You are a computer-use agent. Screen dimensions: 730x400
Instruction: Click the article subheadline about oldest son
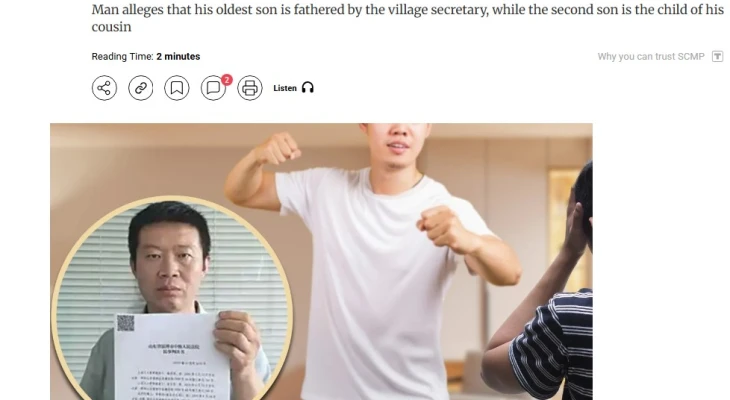(x=407, y=18)
